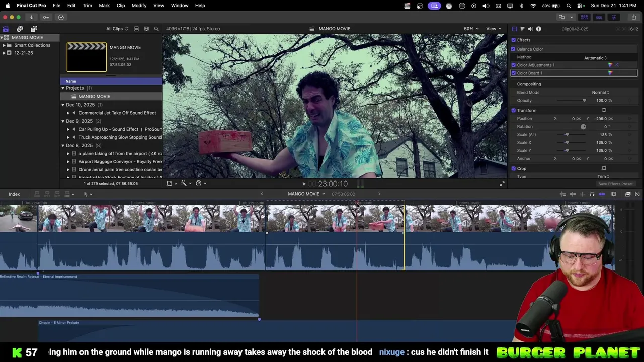This screenshot has width=644, height=362.
Task: Toggle the Crop checkbox
Action: pos(514,168)
